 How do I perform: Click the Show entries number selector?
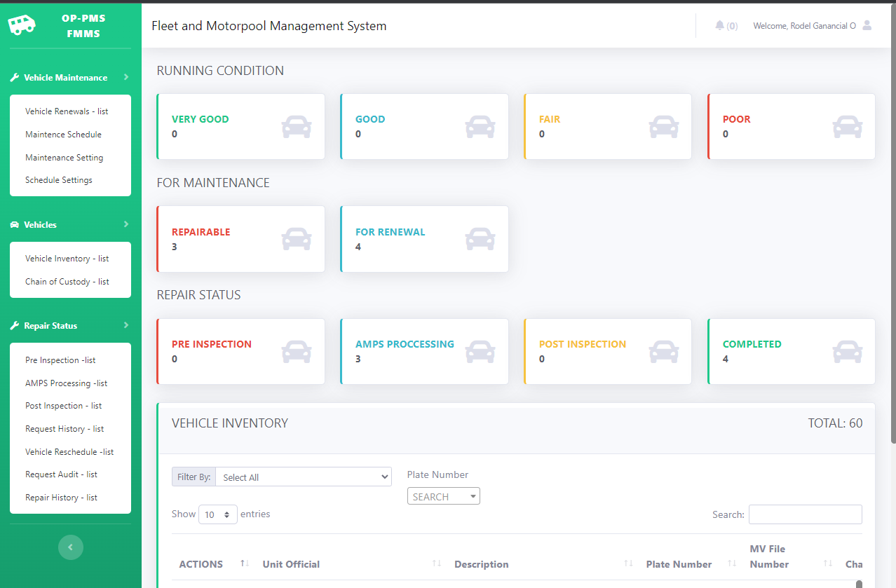click(x=218, y=514)
